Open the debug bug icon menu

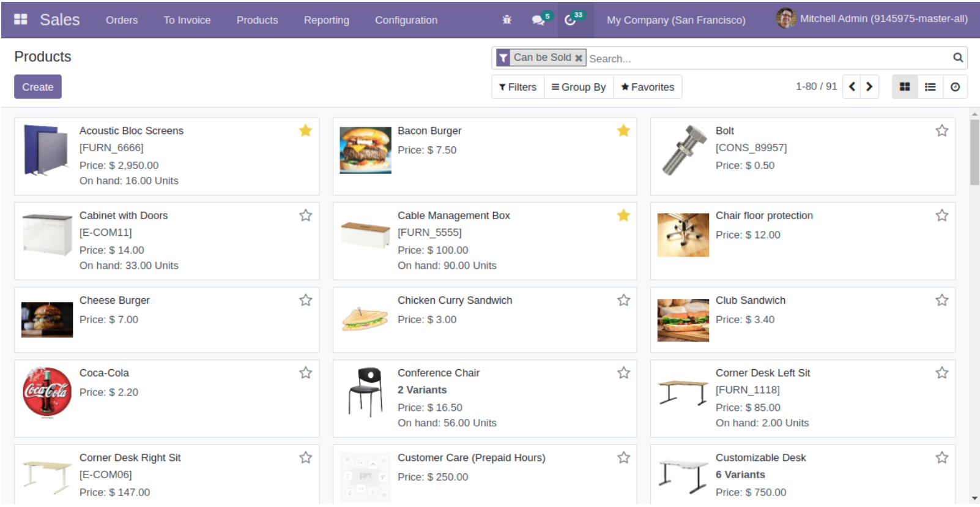point(507,20)
